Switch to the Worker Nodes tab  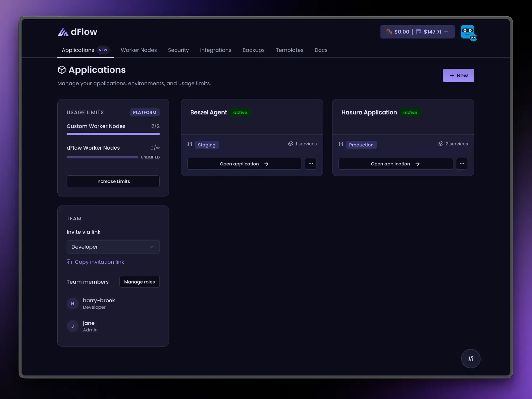[x=139, y=50]
